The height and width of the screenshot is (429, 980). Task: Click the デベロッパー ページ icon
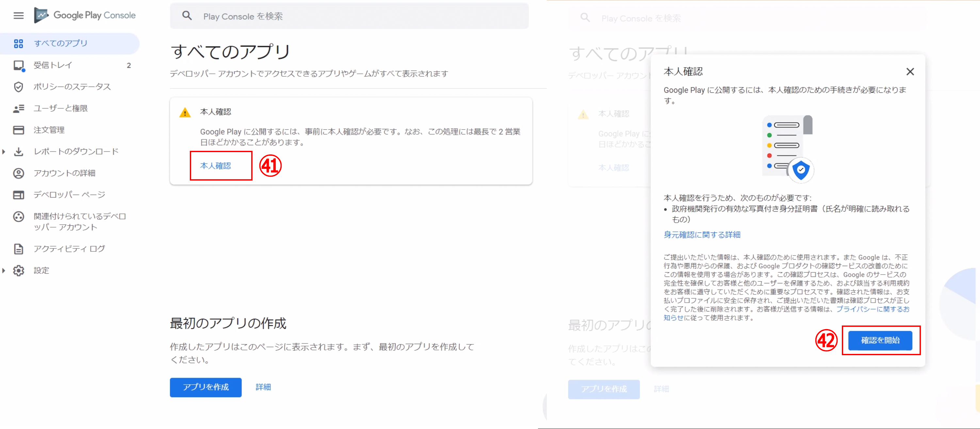pos(18,195)
